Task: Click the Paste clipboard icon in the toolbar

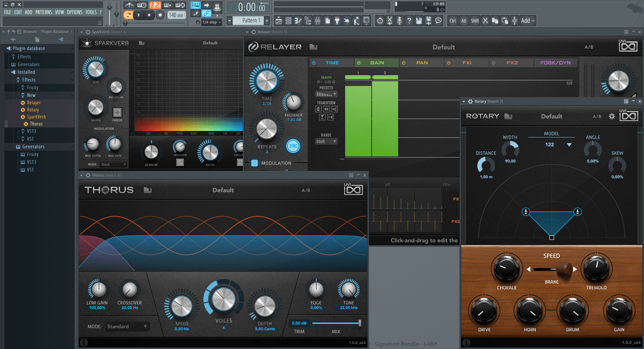Action: coord(504,21)
